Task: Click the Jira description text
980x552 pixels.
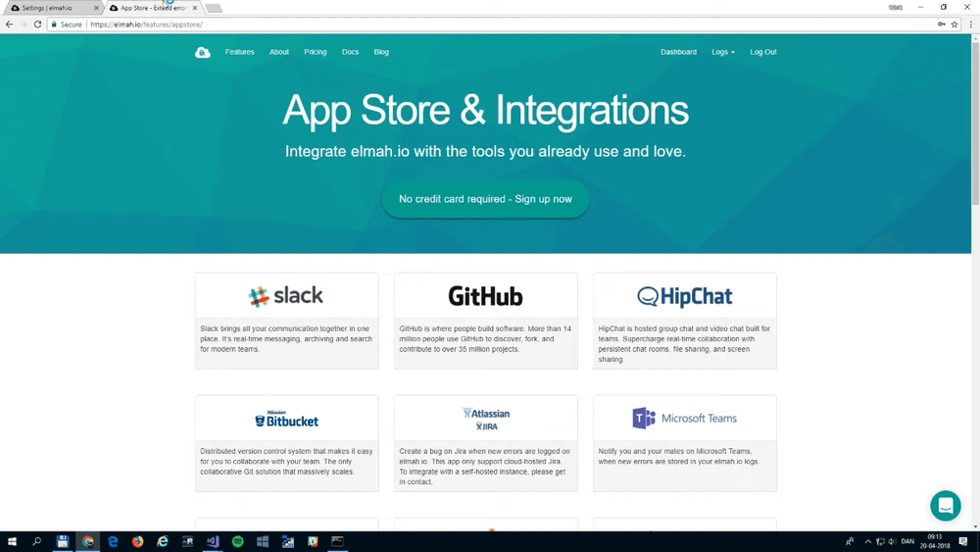Action: coord(485,467)
